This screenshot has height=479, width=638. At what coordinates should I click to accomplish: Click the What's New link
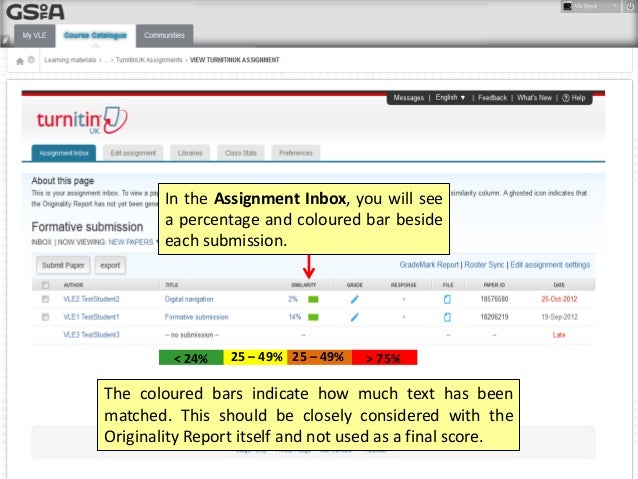[534, 98]
